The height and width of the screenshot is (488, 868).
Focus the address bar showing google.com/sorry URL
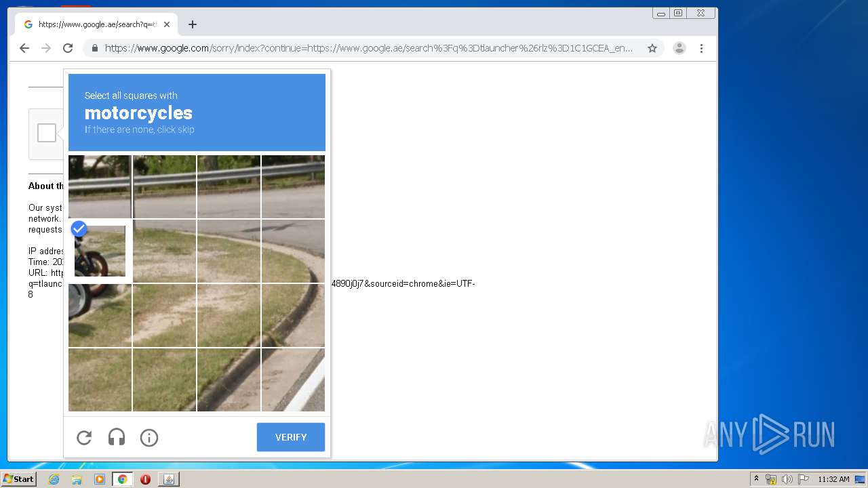click(369, 48)
